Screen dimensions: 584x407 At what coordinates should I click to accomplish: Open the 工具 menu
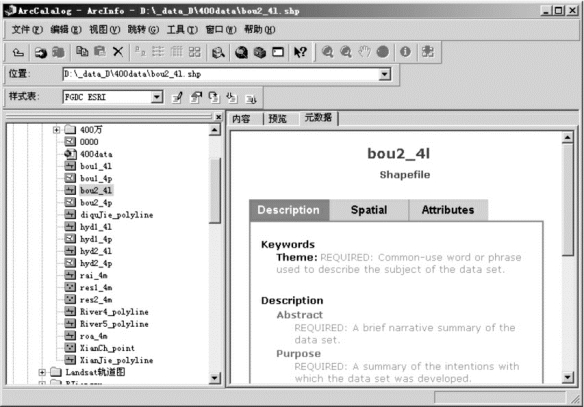(x=182, y=29)
